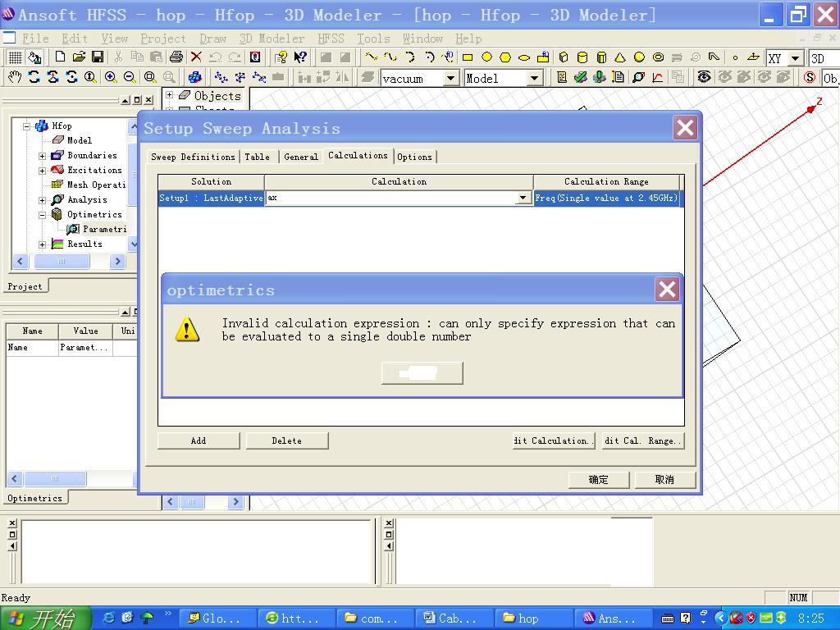840x630 pixels.
Task: Open the vacuum material dropdown
Action: click(450, 78)
